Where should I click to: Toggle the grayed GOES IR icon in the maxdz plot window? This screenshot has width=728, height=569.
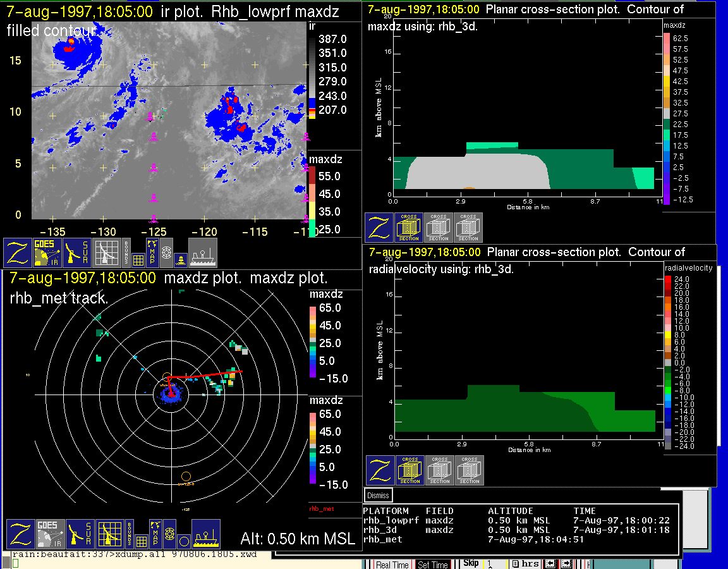50,535
